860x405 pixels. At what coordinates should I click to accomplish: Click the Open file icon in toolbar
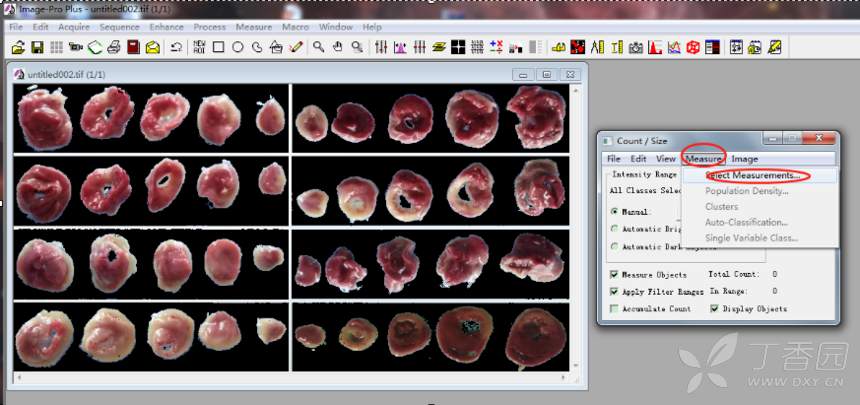point(16,47)
